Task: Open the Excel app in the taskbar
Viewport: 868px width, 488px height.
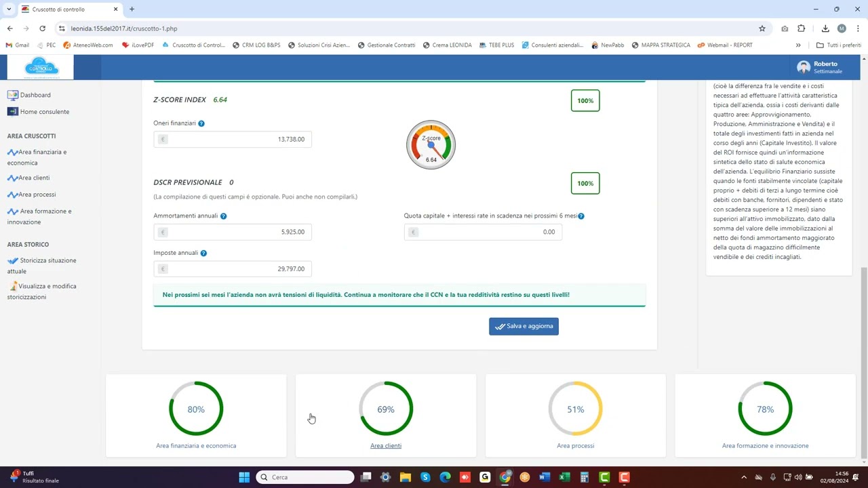Action: [x=564, y=477]
